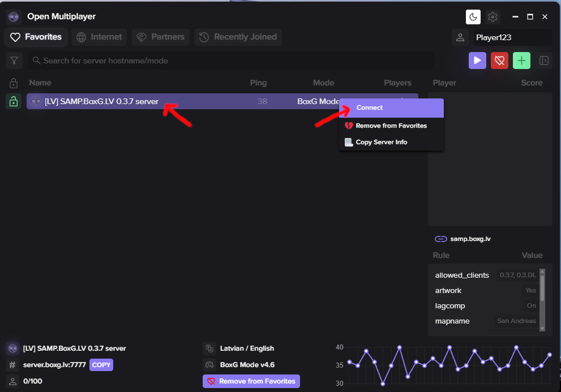This screenshot has height=392, width=561.
Task: Click the server icon in the selected server row
Action: click(36, 101)
